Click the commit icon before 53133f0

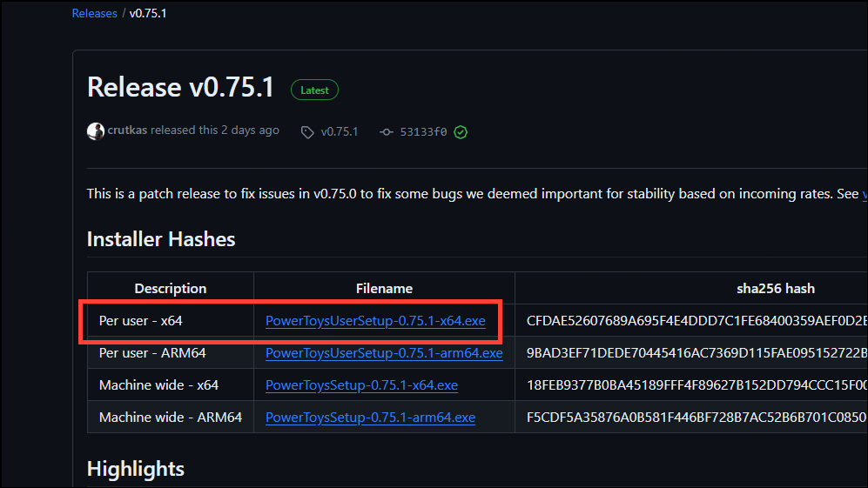pos(387,132)
